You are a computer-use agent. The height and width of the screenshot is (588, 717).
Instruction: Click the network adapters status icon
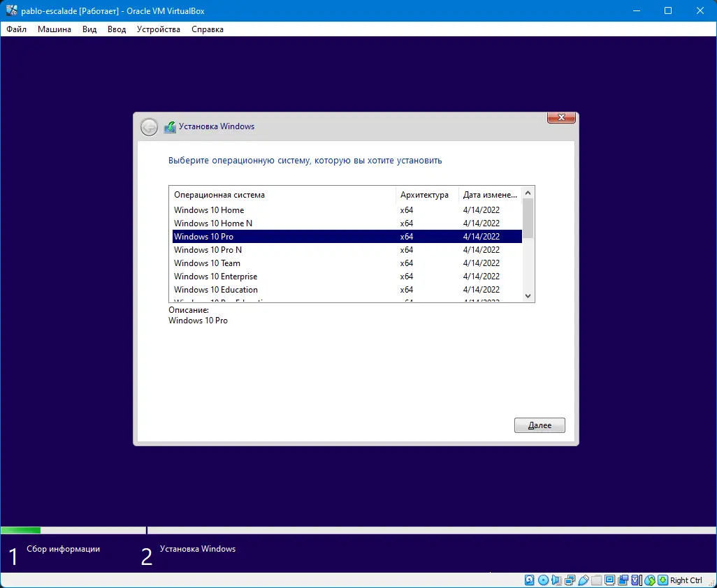tap(570, 580)
